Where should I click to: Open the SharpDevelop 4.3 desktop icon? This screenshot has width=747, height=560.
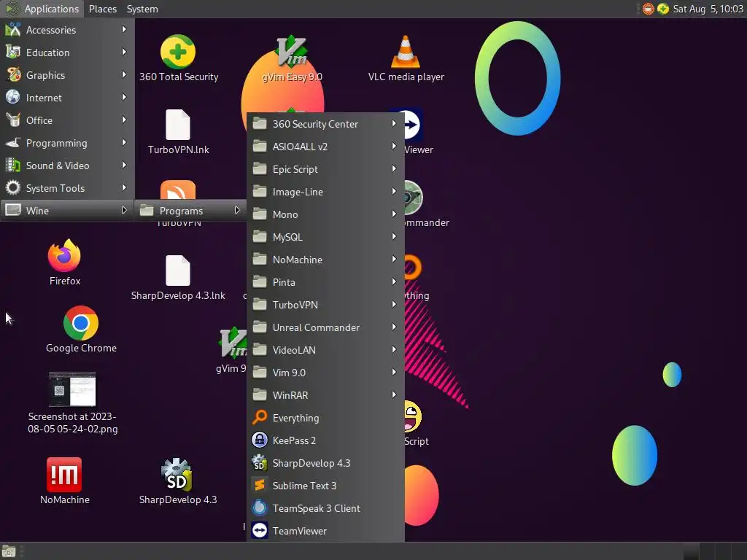[177, 474]
